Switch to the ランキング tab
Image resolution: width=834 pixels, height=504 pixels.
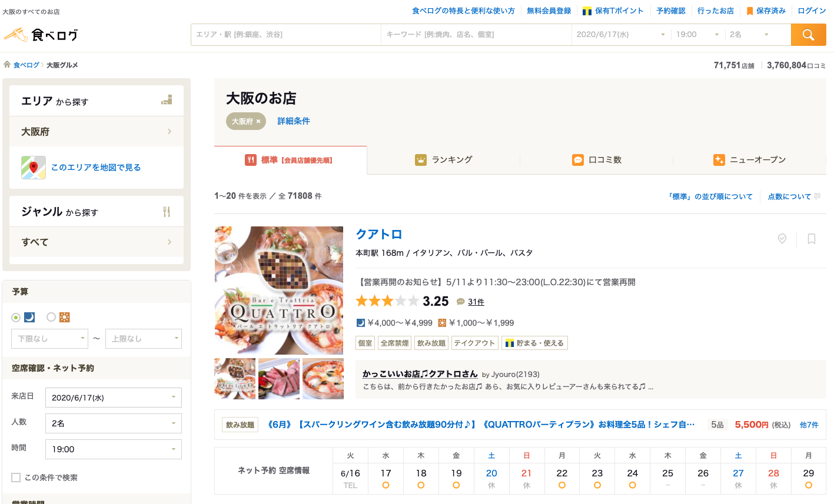(x=444, y=160)
